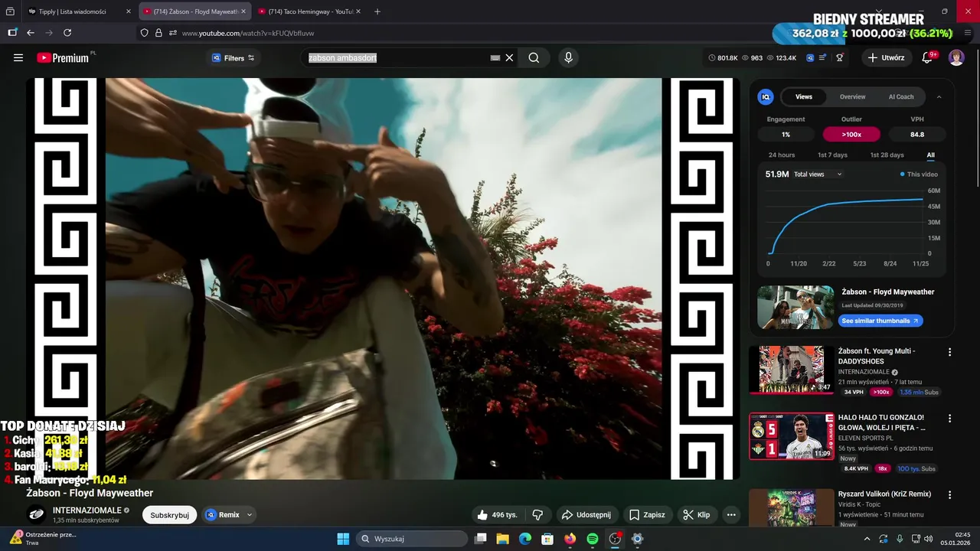Start voice search with the microphone

(x=568, y=57)
